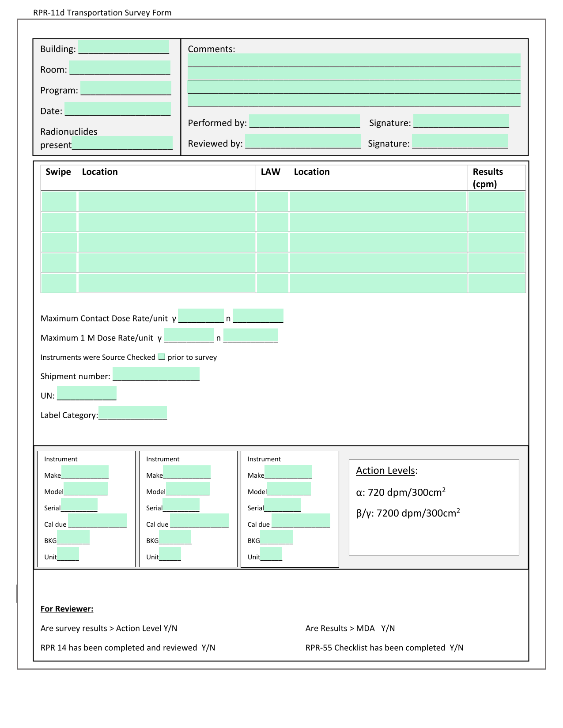This screenshot has height=728, width=563.
Task: Click 'Are Results > MDA Y/N' text
Action: pos(350,628)
